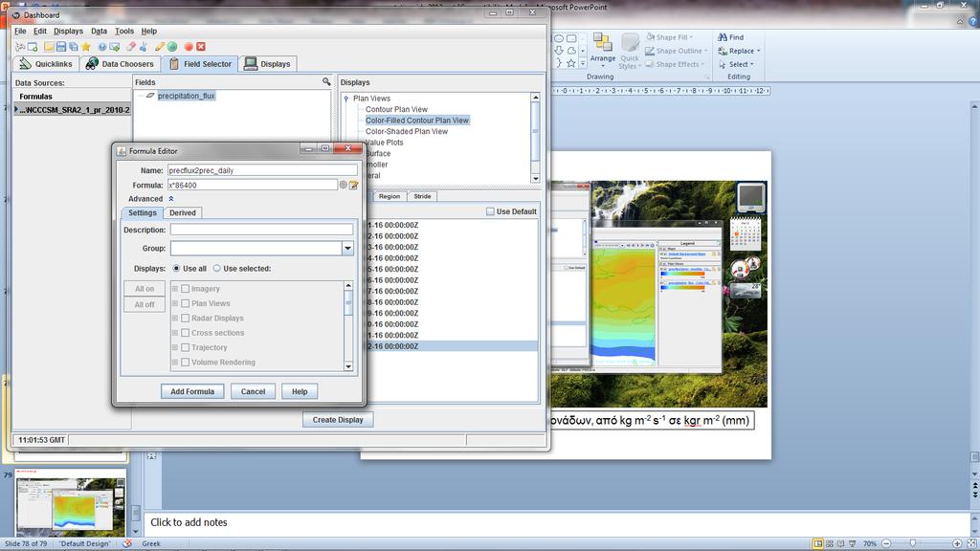Click the Displays tree scrollbar in Dashboard

point(535,138)
